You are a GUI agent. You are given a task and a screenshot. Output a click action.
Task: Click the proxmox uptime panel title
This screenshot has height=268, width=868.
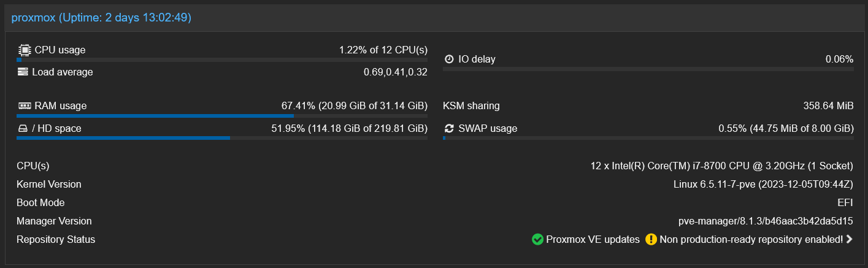101,18
